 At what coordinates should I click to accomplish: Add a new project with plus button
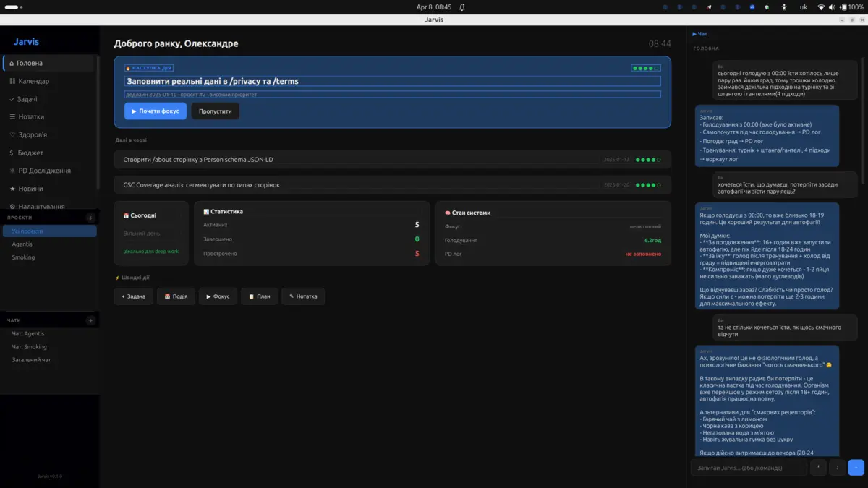(x=90, y=218)
